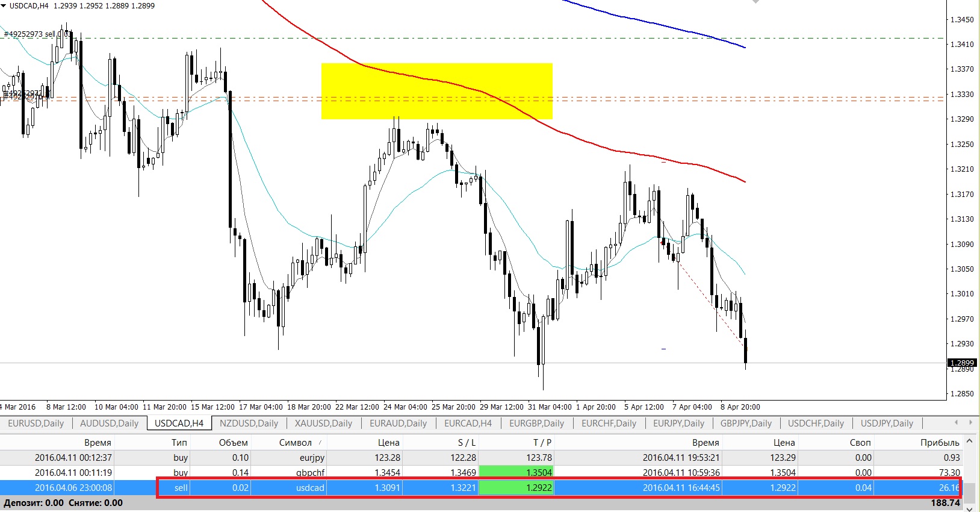Sort history by the Символ column header
Viewport: 980px width, 512px height.
295,442
